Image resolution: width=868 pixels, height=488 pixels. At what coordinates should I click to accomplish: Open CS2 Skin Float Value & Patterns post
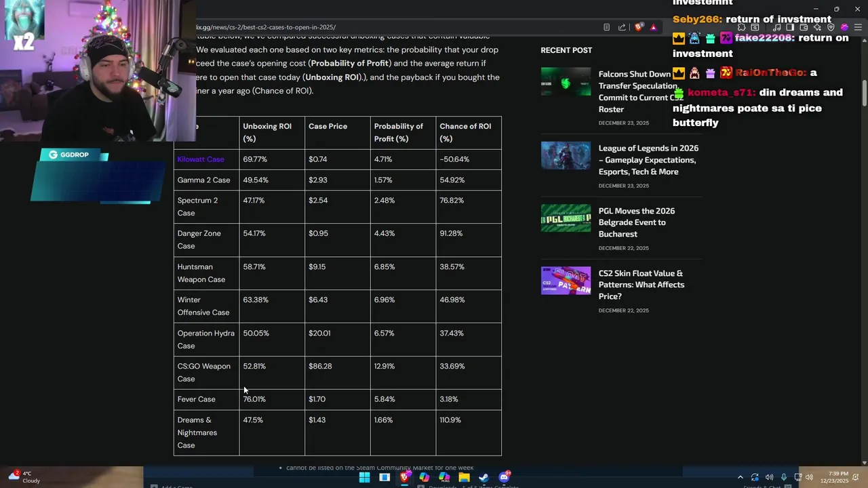pyautogui.click(x=641, y=285)
